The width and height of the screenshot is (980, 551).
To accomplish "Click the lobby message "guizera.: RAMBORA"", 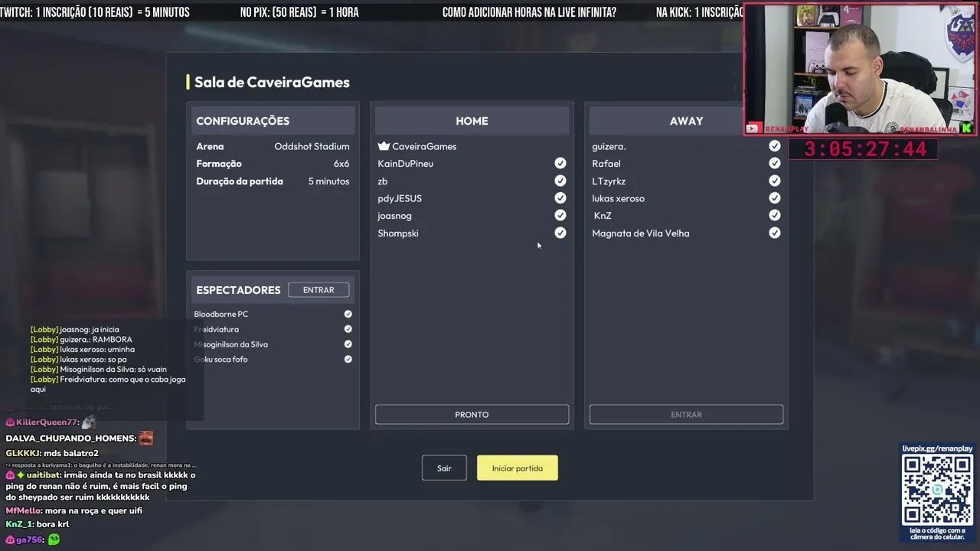I will (x=81, y=340).
